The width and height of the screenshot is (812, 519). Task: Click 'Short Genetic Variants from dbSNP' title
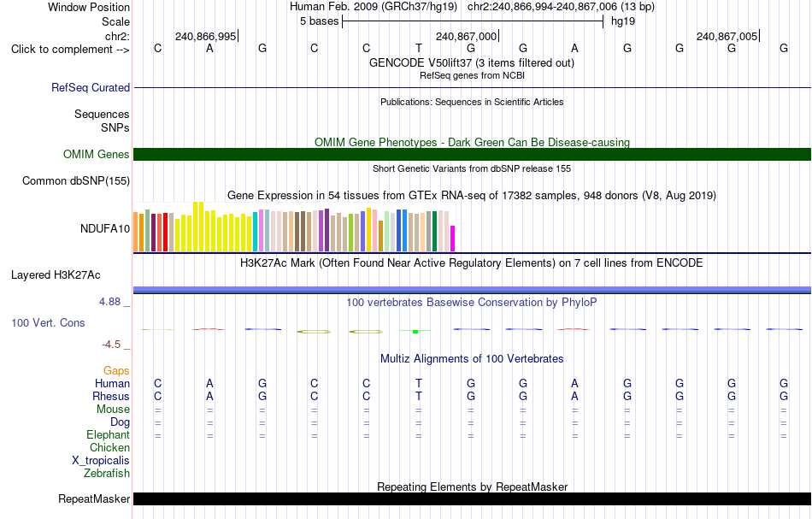[x=472, y=168]
